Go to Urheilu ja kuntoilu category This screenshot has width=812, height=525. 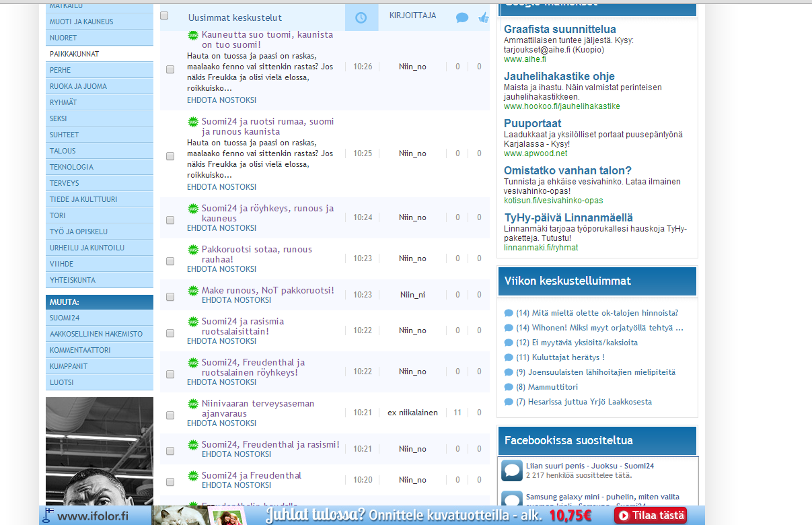tap(100, 248)
